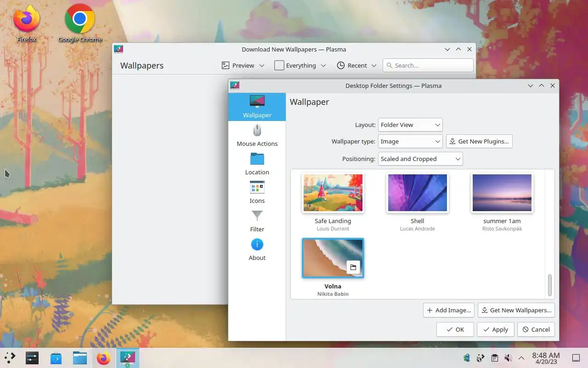This screenshot has width=588, height=368.
Task: Click the Cancel button
Action: (x=536, y=329)
